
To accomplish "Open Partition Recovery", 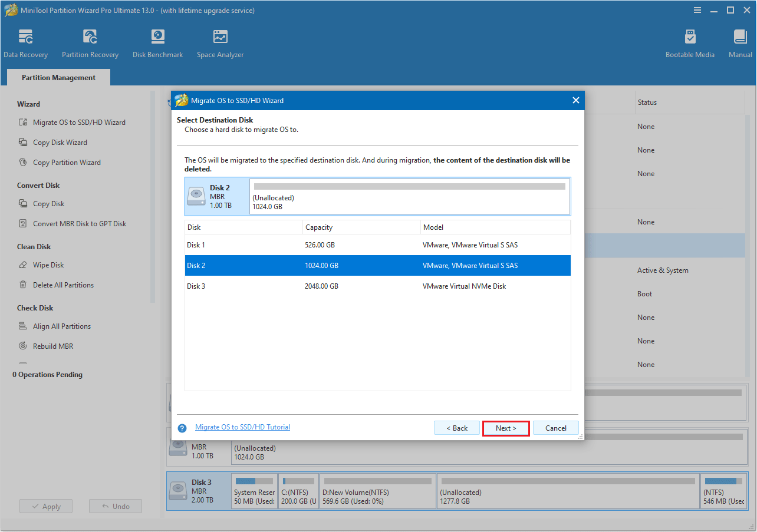I will 90,42.
